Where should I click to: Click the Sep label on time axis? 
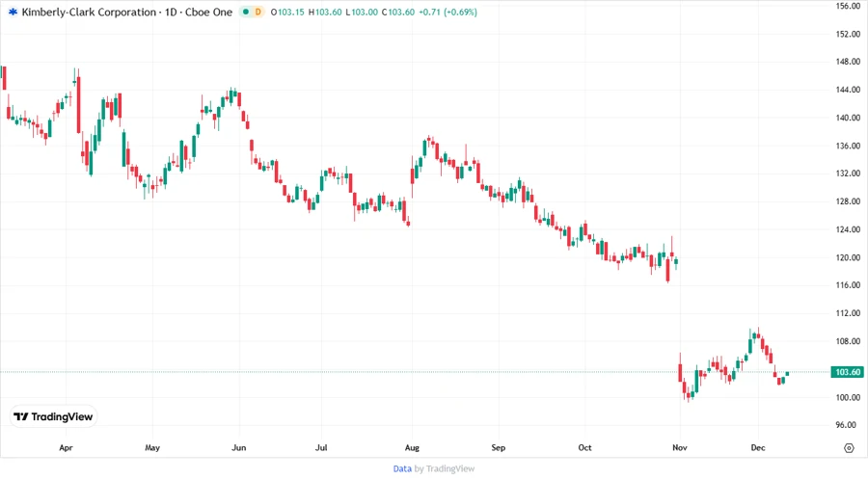point(499,448)
